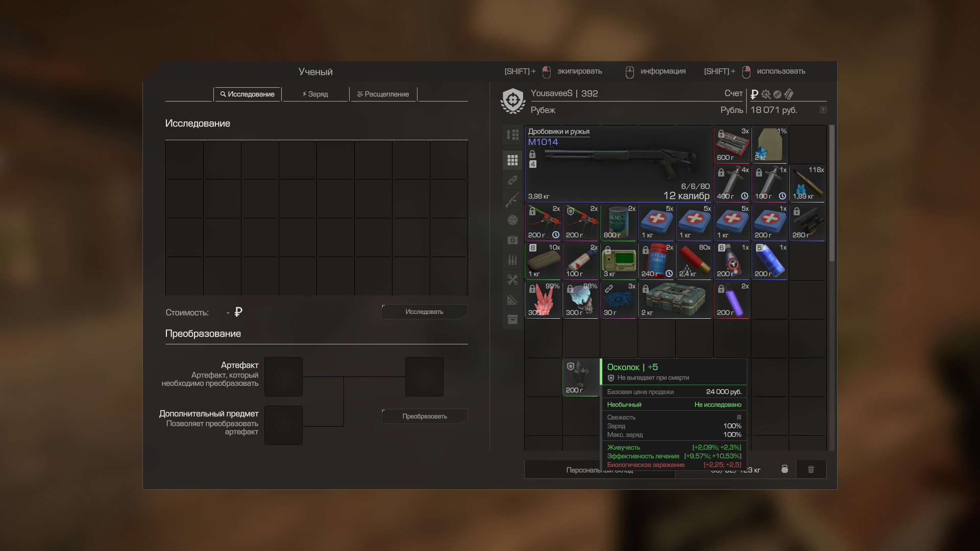
Task: Select the all-items grid filter
Action: (512, 160)
